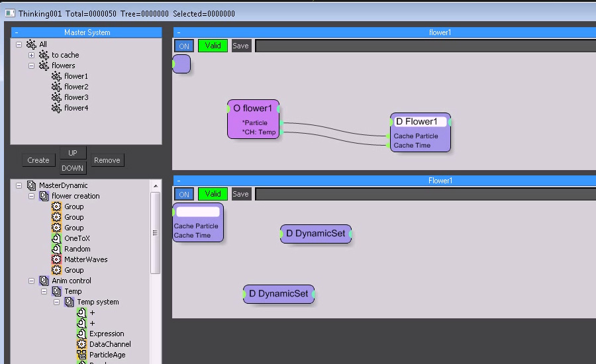Click Valid indicator in upper flower1 panel
The height and width of the screenshot is (364, 596).
click(213, 46)
